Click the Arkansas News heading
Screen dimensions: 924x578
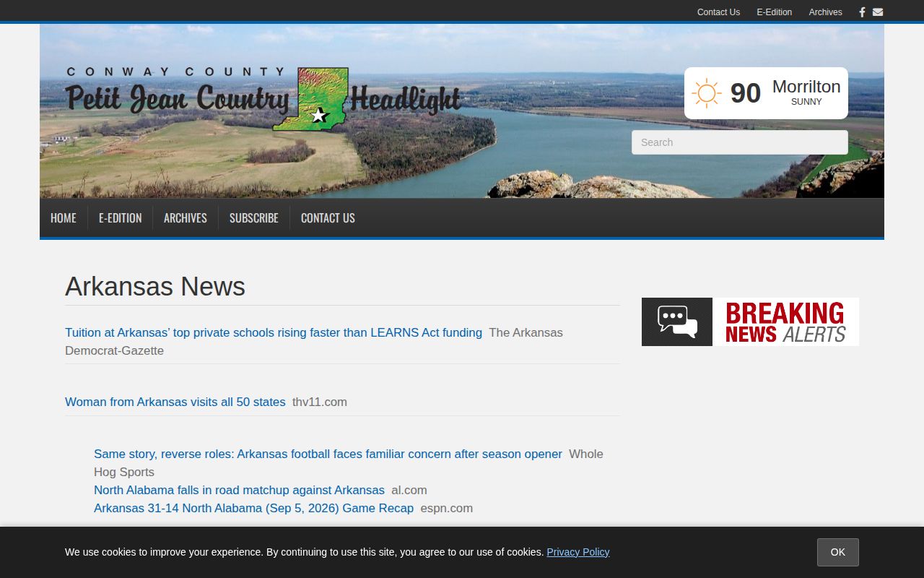155,287
